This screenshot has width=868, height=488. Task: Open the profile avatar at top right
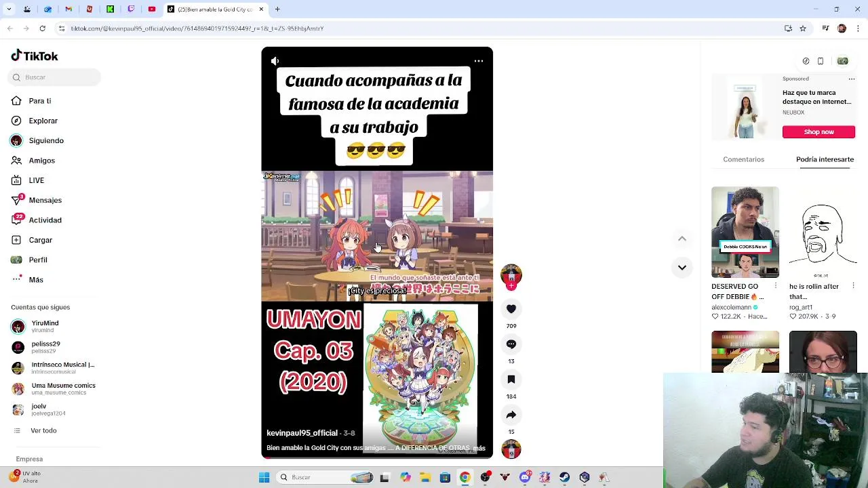(842, 61)
